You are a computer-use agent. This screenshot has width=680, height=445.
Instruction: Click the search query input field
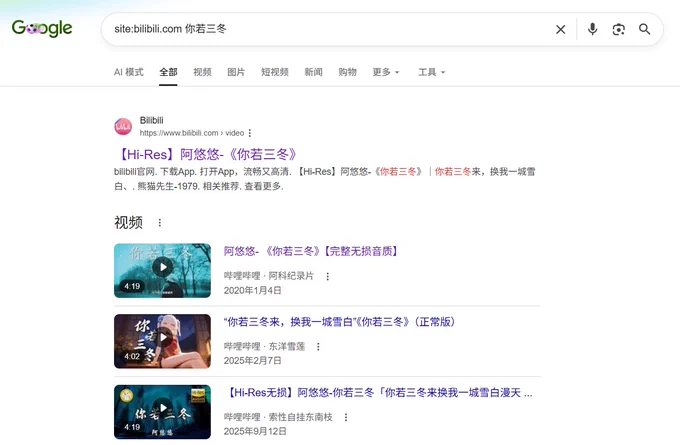[x=330, y=29]
